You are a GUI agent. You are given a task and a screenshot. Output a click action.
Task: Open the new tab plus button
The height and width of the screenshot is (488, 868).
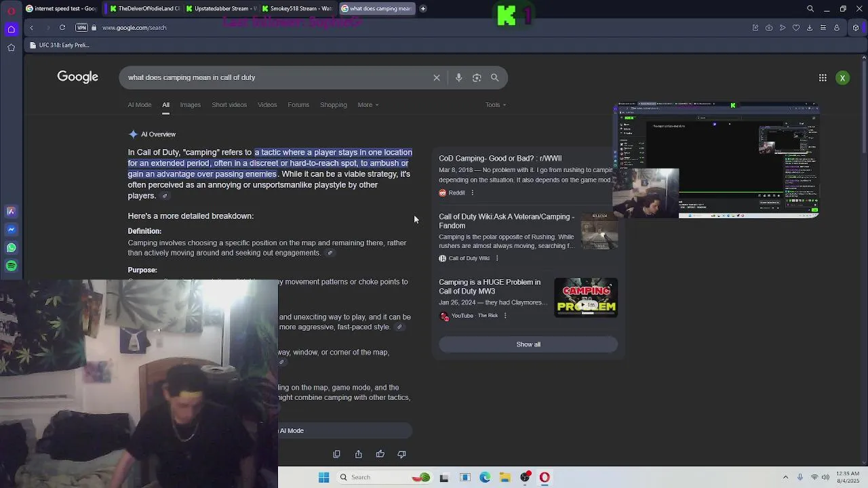tap(422, 9)
